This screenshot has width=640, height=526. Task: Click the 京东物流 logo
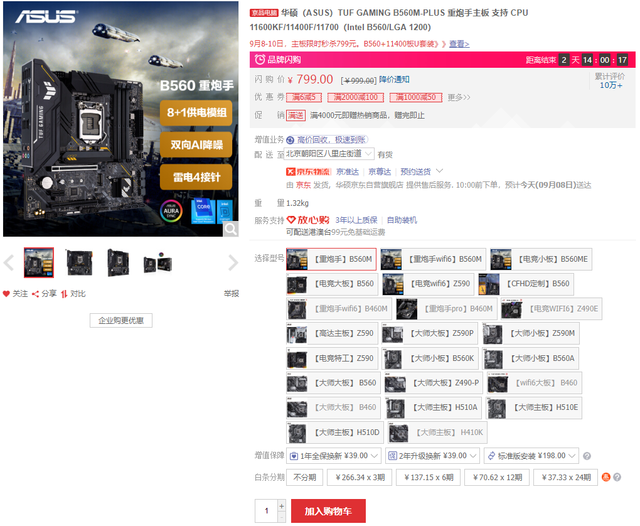pyautogui.click(x=308, y=172)
